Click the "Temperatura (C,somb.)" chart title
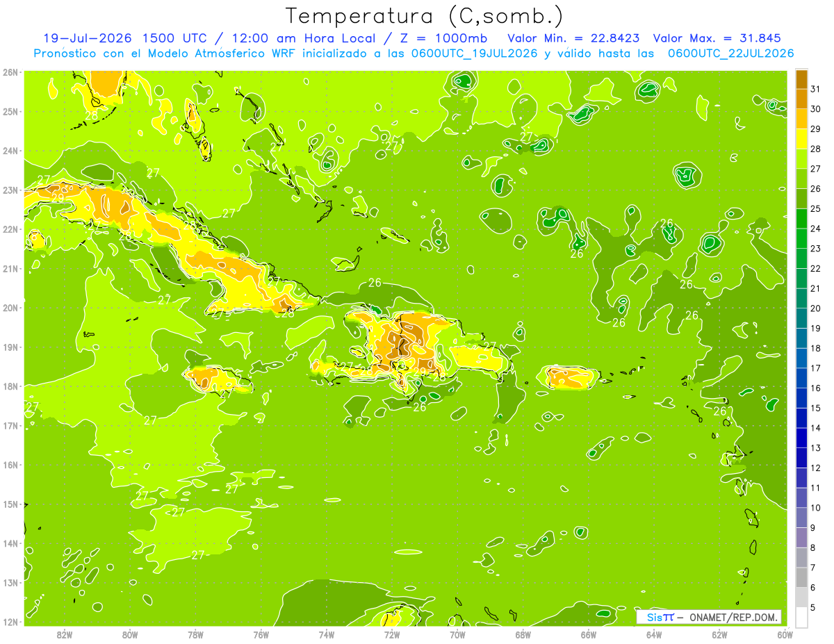Viewport: 834px width, 644px height. click(425, 16)
